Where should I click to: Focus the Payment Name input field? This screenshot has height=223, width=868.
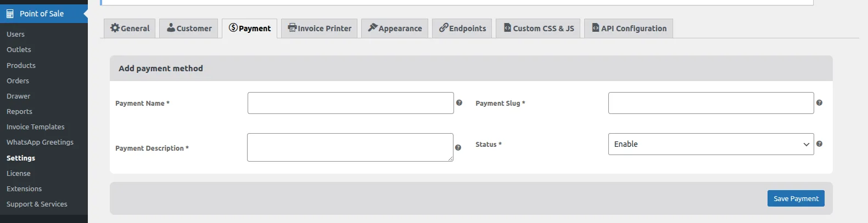tap(350, 103)
